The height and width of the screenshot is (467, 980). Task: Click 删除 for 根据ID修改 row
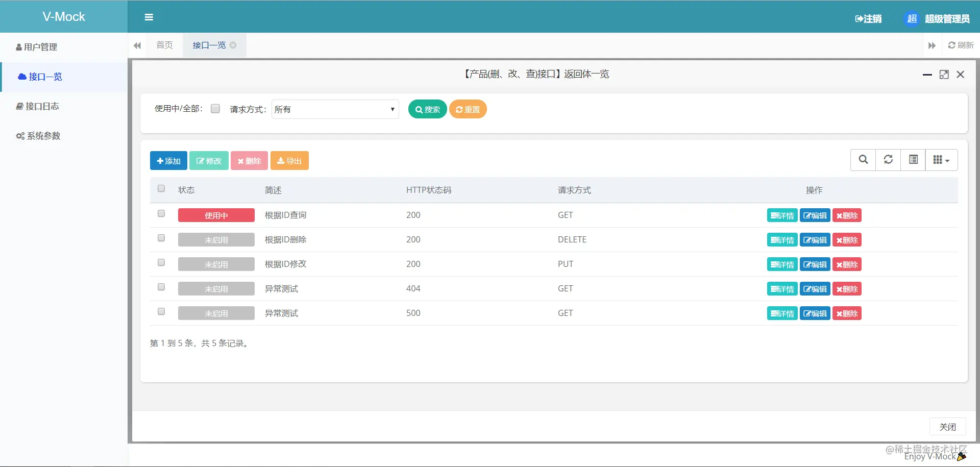click(x=847, y=264)
